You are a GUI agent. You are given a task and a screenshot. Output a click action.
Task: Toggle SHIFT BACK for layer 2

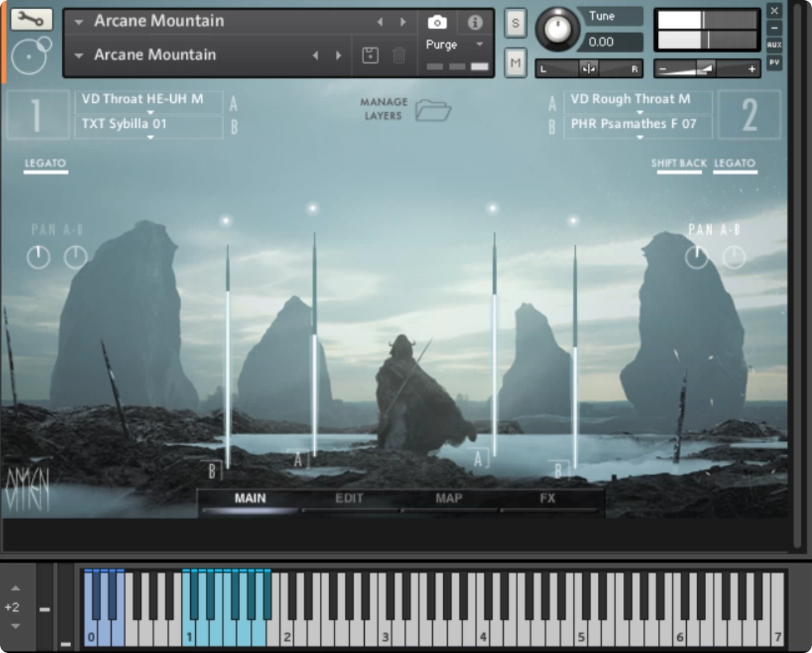pyautogui.click(x=679, y=165)
